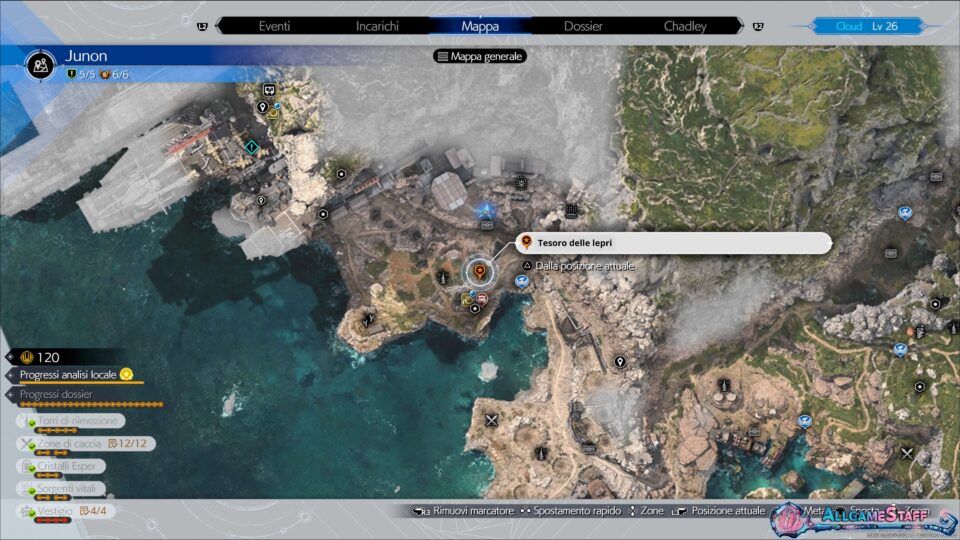The height and width of the screenshot is (540, 960).
Task: Click the Cloud Lv 26 character badge
Action: tap(867, 26)
